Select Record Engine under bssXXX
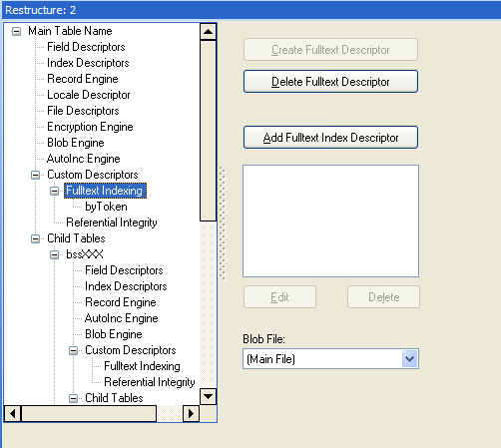The height and width of the screenshot is (448, 501). 121,302
